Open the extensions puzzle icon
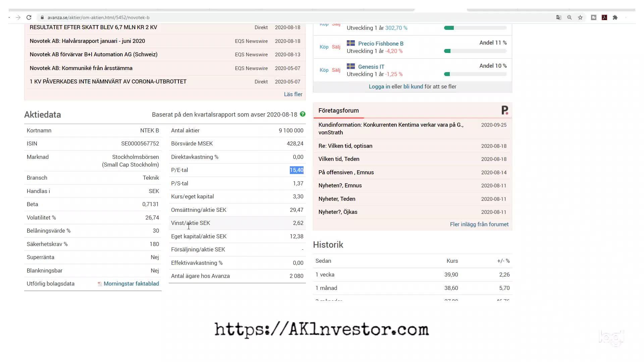Image resolution: width=644 pixels, height=362 pixels. point(615,17)
